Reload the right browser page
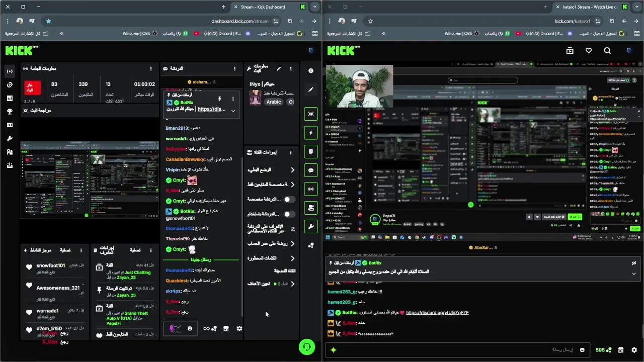The height and width of the screenshot is (362, 644). [x=612, y=21]
